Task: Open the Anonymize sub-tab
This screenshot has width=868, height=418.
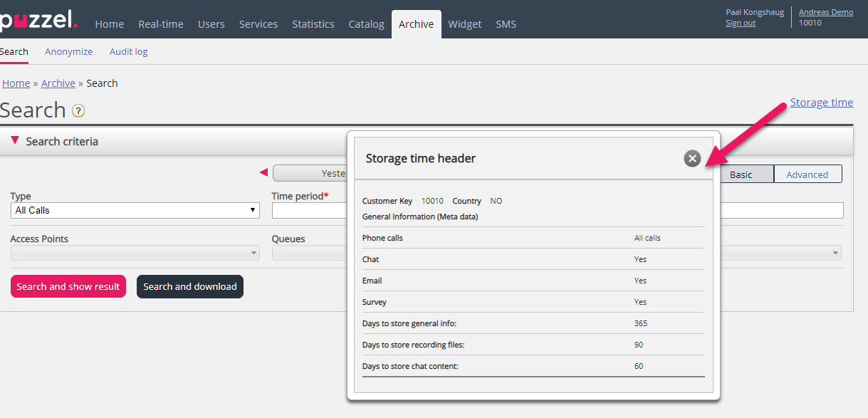Action: point(69,51)
